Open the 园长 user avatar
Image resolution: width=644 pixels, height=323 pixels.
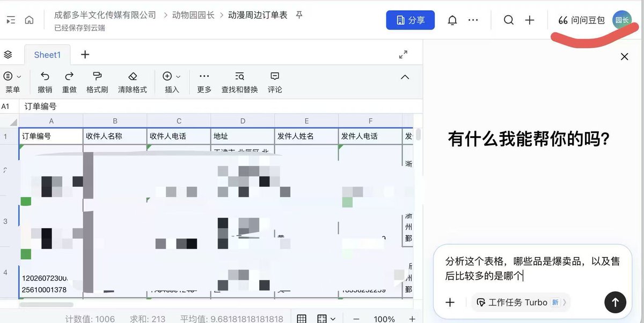coord(622,20)
